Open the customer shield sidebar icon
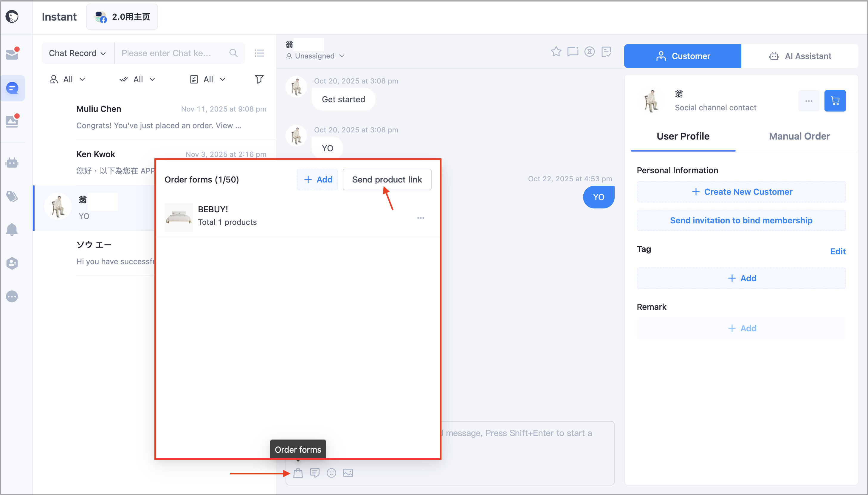This screenshot has width=868, height=495. click(x=12, y=263)
